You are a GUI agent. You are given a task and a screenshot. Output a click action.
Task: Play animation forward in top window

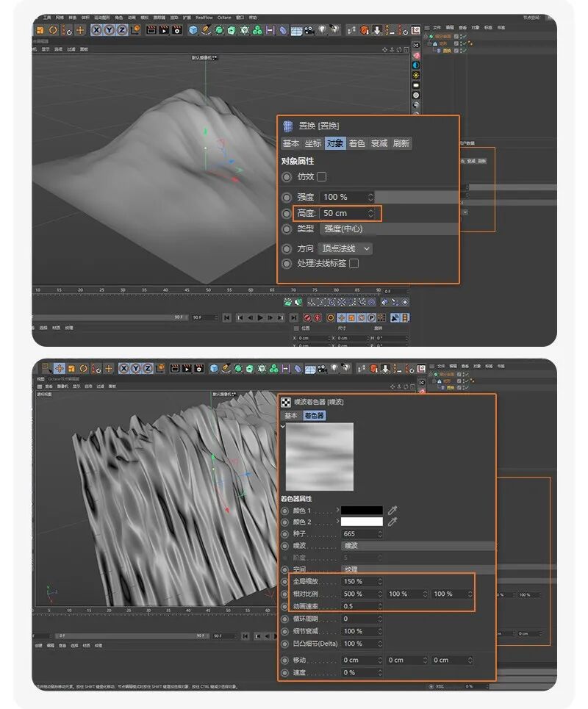[260, 318]
